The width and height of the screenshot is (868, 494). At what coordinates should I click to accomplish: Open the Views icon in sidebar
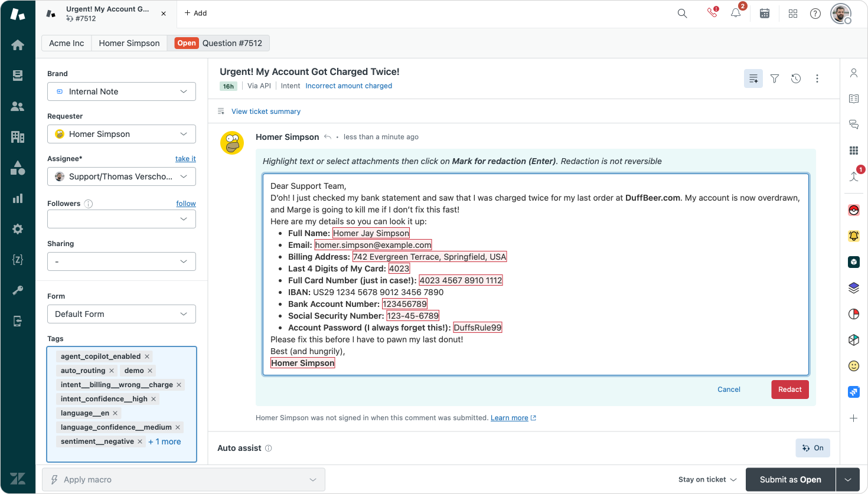(18, 76)
